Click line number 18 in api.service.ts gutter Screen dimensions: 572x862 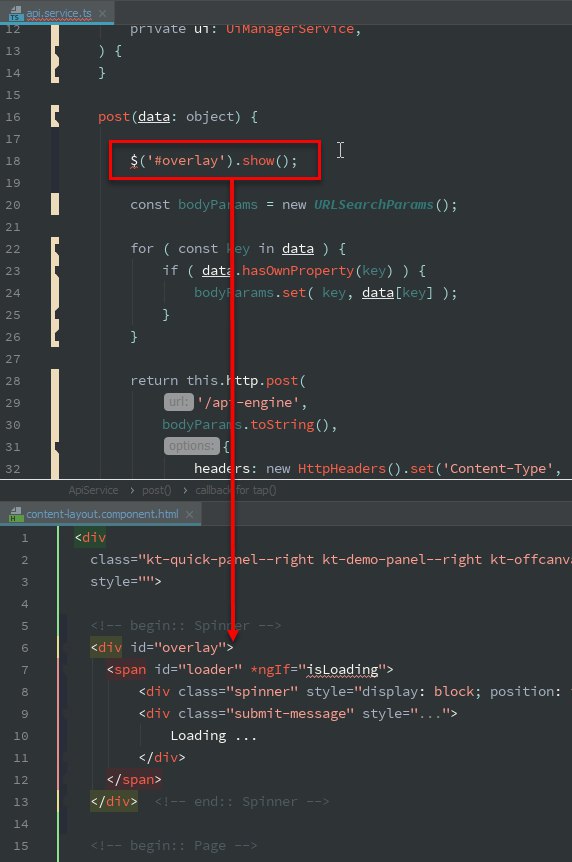click(x=13, y=161)
